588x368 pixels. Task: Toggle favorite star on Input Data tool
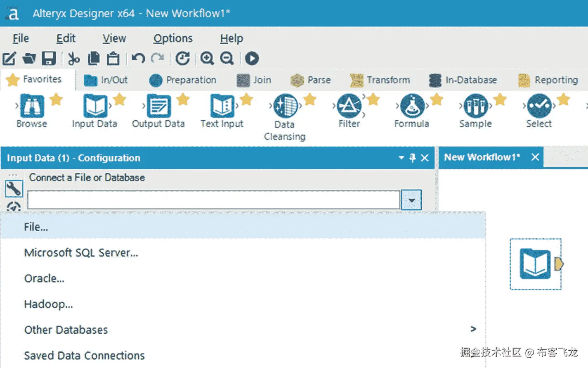pos(119,100)
